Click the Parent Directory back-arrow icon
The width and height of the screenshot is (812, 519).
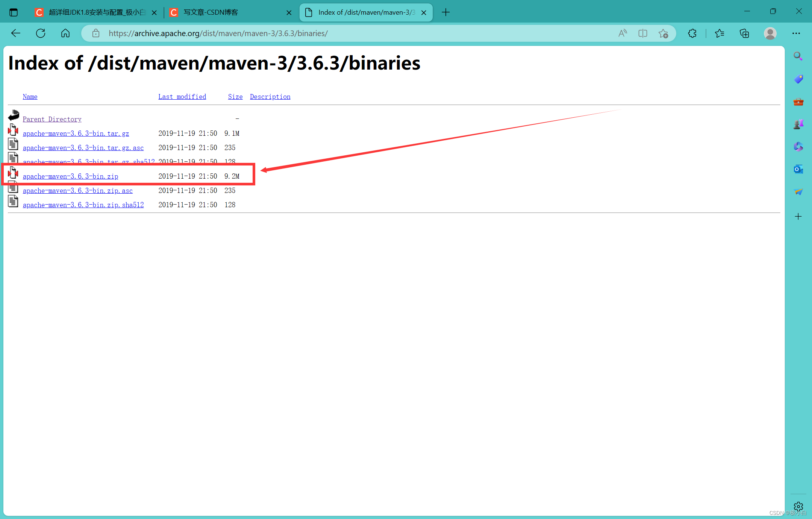pos(14,115)
